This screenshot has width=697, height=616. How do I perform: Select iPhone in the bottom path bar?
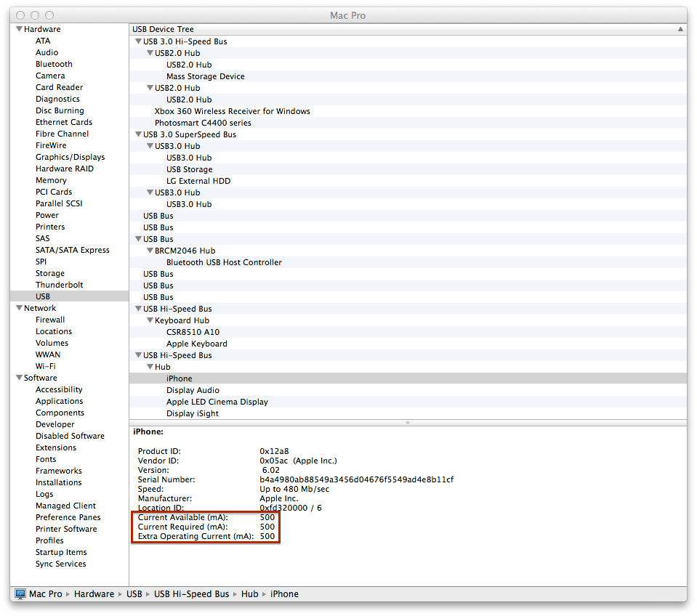tap(284, 593)
